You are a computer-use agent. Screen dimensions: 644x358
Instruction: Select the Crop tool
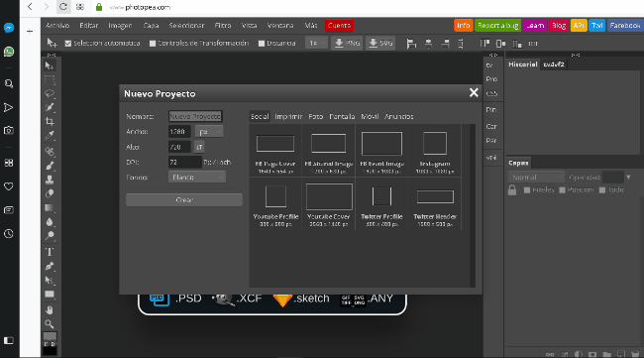pos(50,121)
